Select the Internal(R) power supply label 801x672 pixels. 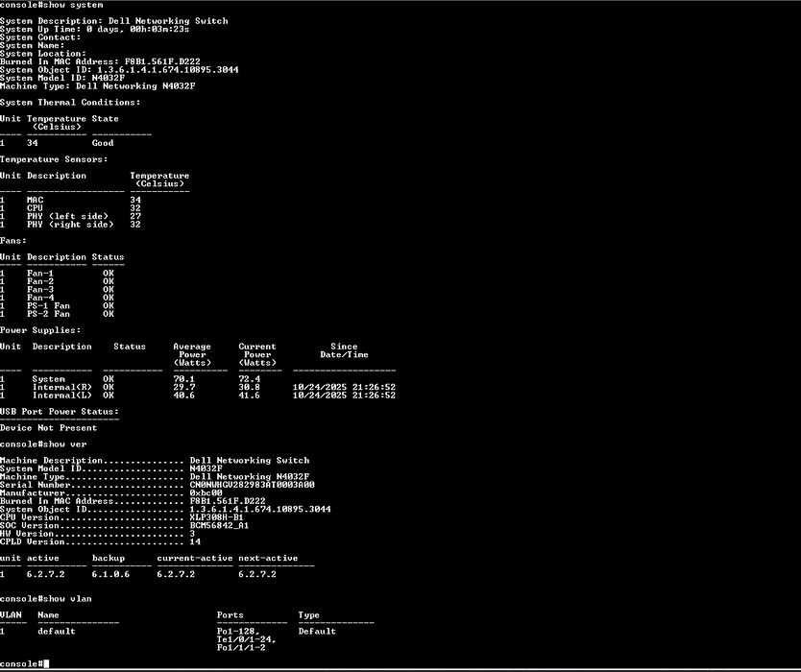tap(62, 388)
